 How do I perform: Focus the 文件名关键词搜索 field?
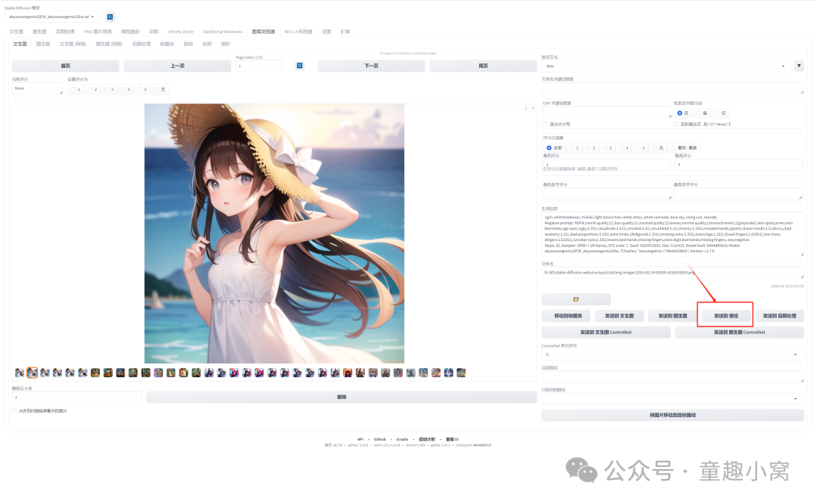[x=672, y=88]
